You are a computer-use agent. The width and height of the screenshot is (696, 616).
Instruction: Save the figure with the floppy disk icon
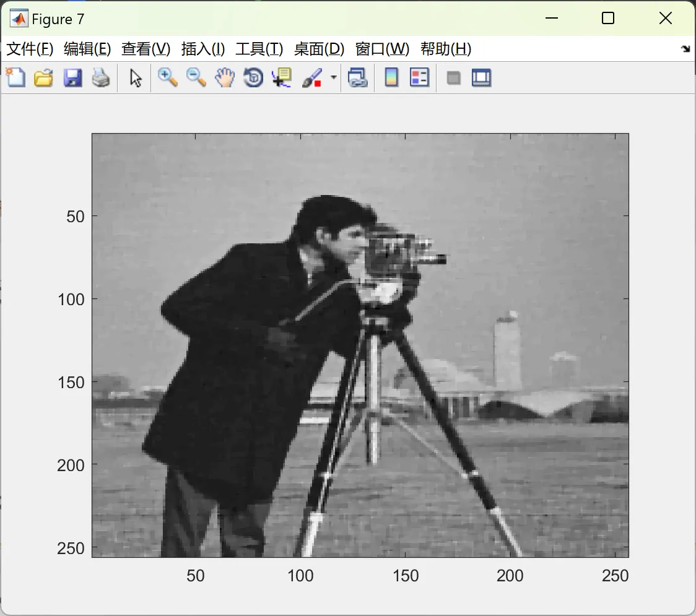(x=73, y=77)
